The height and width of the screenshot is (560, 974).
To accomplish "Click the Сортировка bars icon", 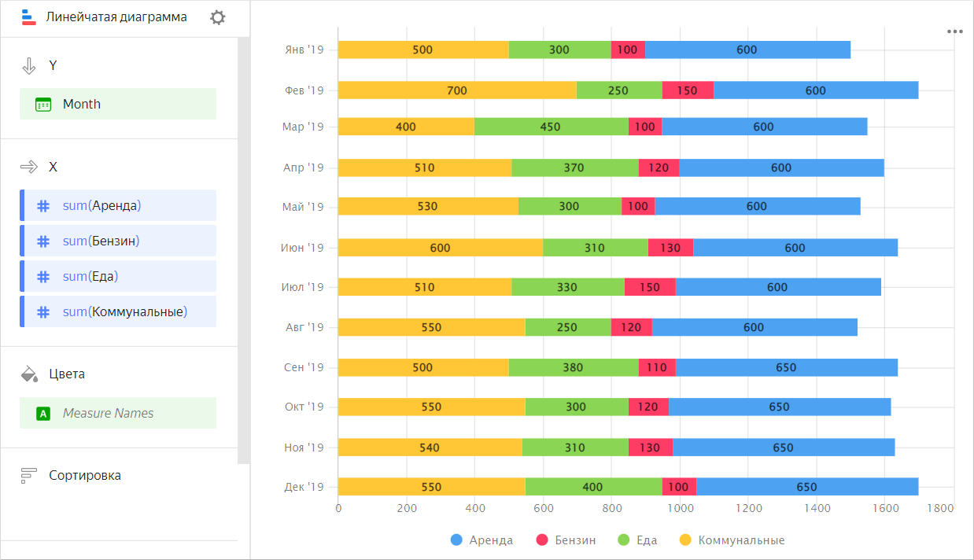I will click(x=30, y=475).
